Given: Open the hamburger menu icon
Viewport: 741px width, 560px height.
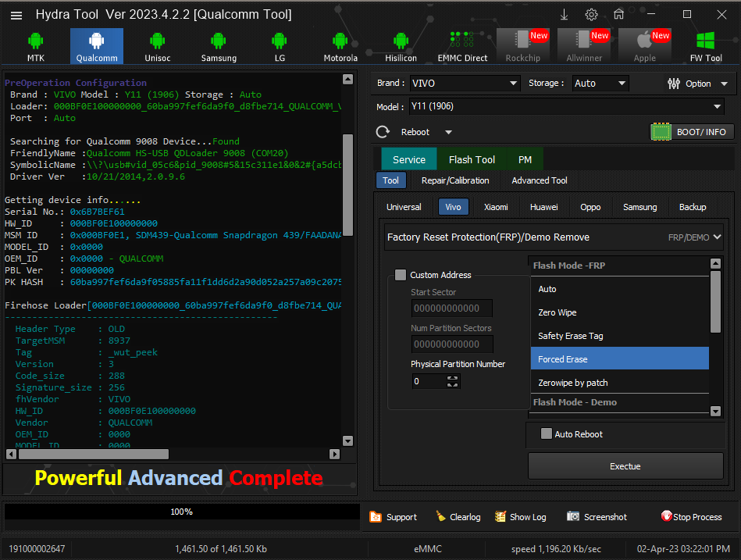Looking at the screenshot, I should click(16, 16).
